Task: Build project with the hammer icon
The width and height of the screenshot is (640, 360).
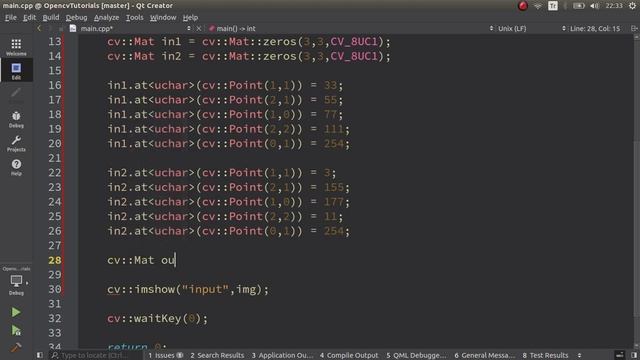Action: coord(16,347)
